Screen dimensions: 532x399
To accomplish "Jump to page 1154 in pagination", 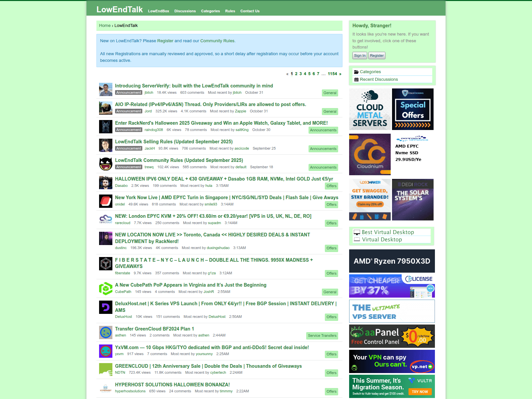I will (x=332, y=74).
